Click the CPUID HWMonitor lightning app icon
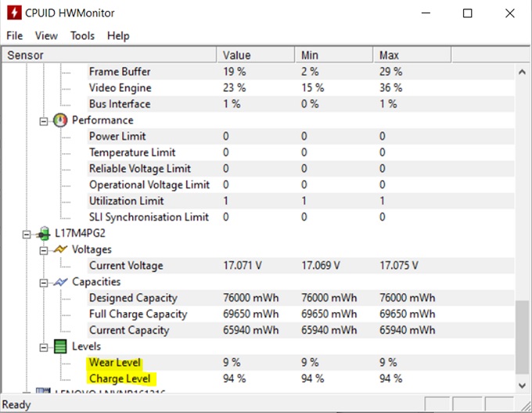Viewport: 532px width, 413px height. pyautogui.click(x=14, y=13)
